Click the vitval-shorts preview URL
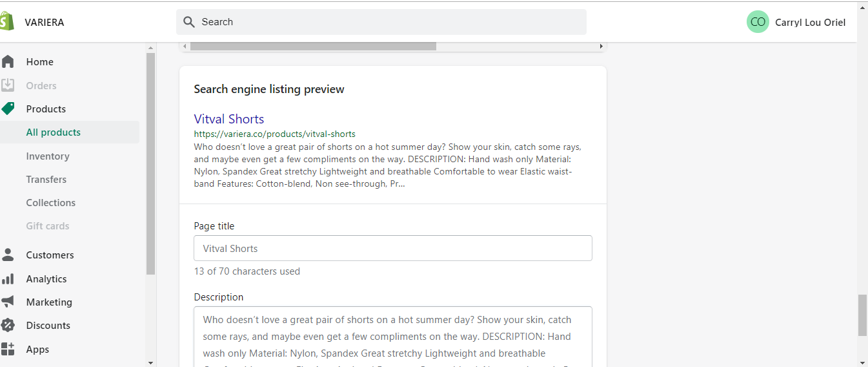The height and width of the screenshot is (367, 868). 275,134
